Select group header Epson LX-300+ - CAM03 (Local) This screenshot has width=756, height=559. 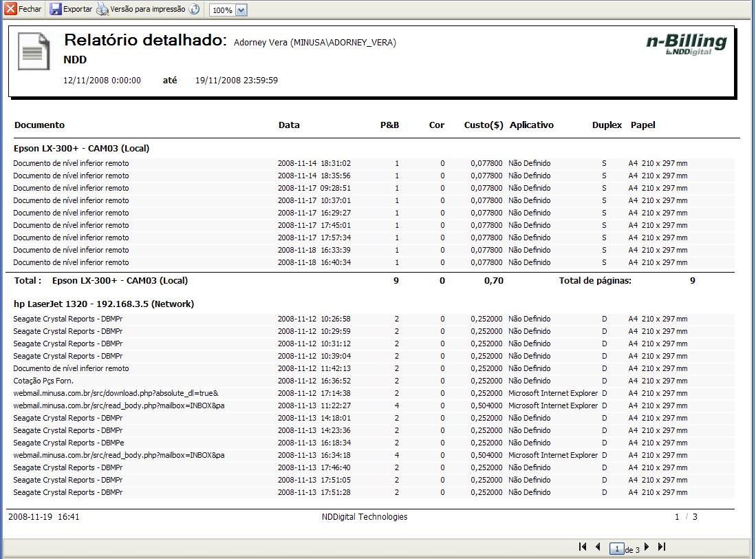tap(81, 149)
